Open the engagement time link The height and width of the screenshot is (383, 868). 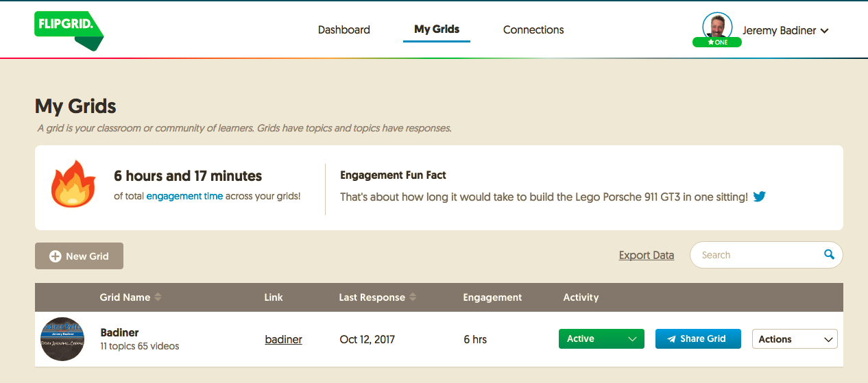point(184,196)
